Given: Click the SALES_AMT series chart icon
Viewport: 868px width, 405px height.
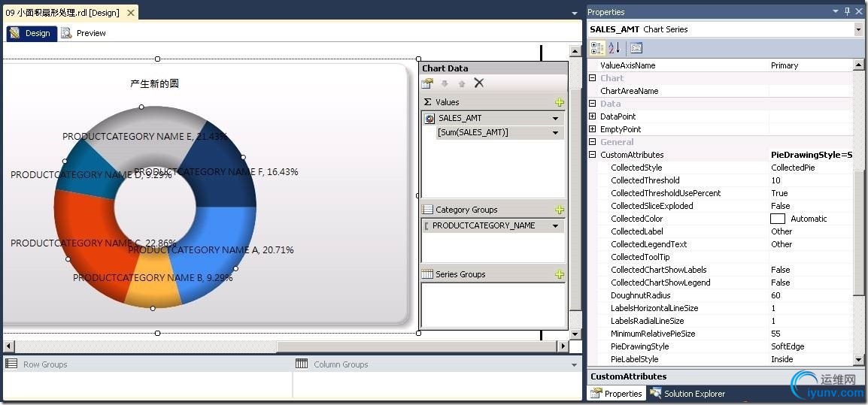Looking at the screenshot, I should tap(429, 119).
